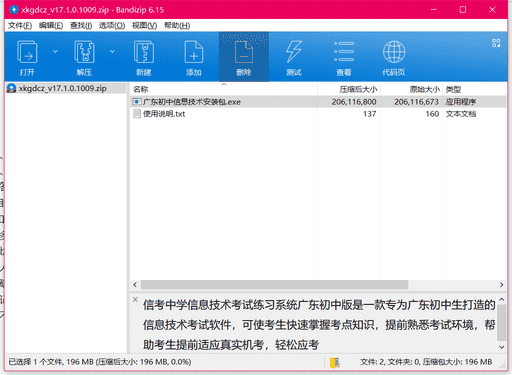Click the original size value 160
This screenshot has width=512, height=375.
[432, 114]
